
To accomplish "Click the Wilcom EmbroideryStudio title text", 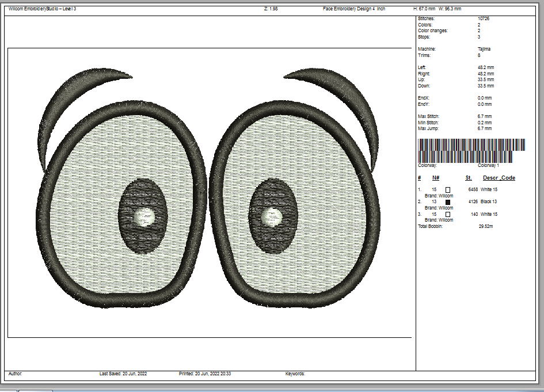I will (43, 9).
